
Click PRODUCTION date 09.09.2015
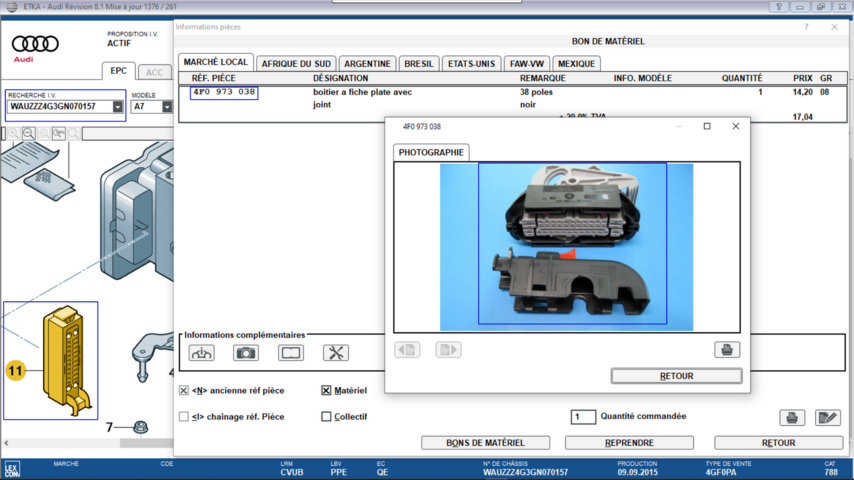click(x=637, y=472)
